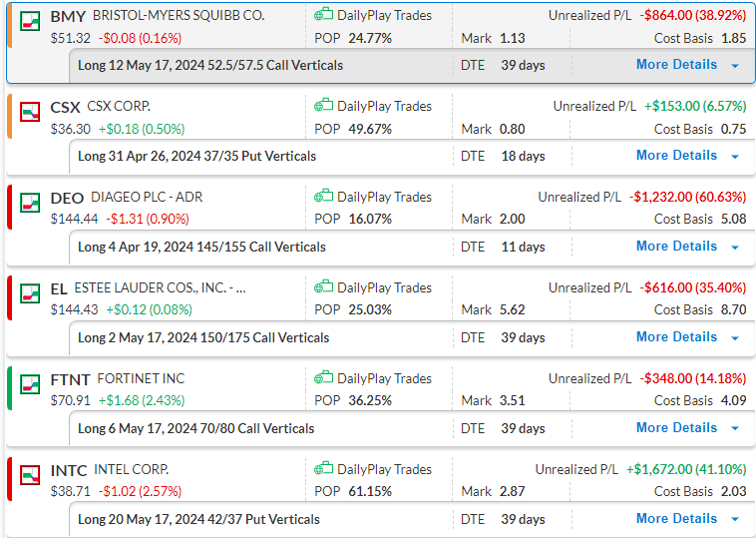The image size is (756, 538).
Task: Open More Details for the INTC position
Action: [676, 518]
